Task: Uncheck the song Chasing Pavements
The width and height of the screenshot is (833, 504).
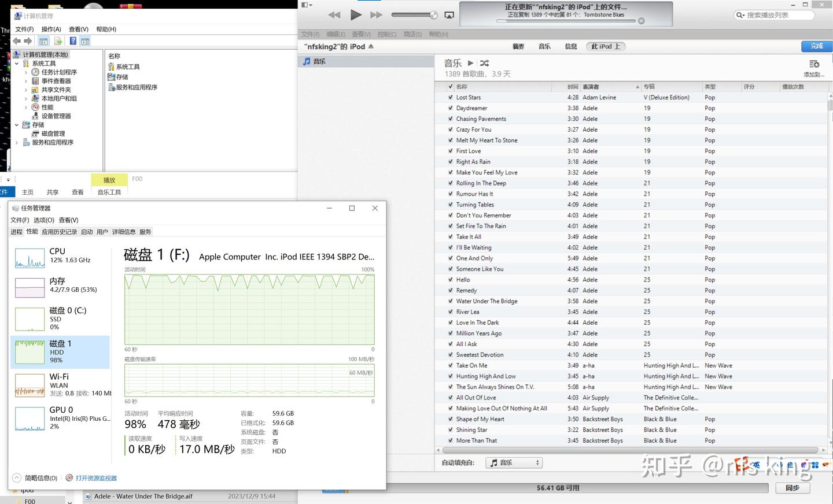Action: pos(451,119)
